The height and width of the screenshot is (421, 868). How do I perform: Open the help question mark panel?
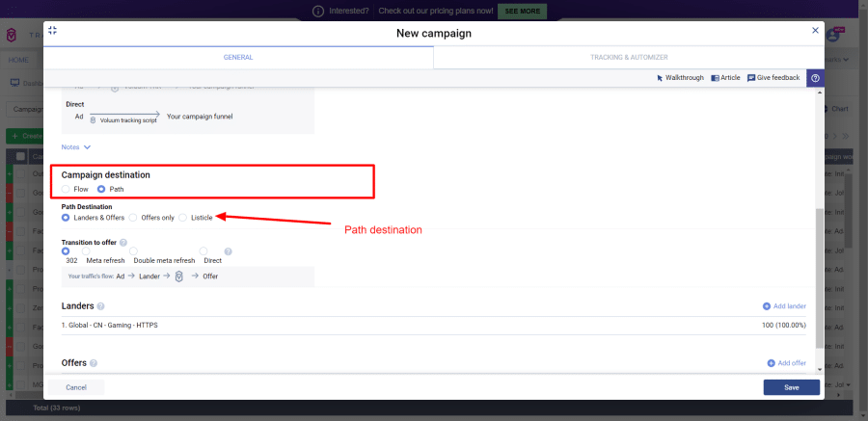point(815,78)
